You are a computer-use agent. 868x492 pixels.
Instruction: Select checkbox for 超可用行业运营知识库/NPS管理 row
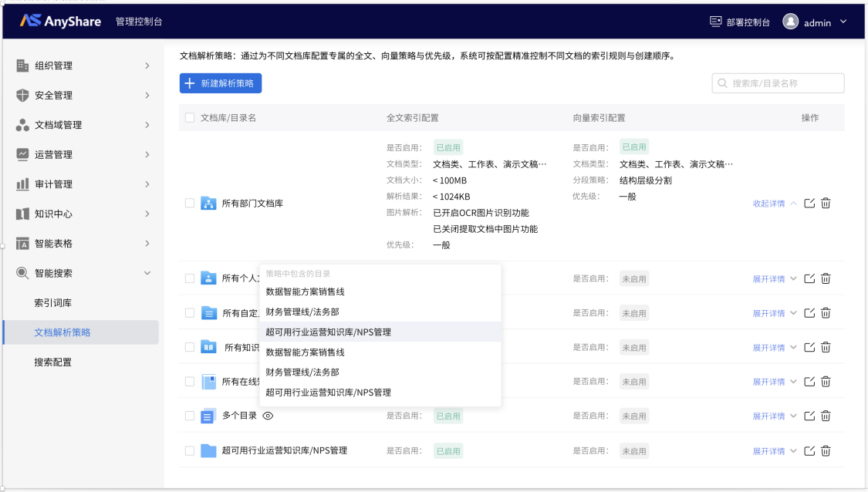[x=190, y=451]
